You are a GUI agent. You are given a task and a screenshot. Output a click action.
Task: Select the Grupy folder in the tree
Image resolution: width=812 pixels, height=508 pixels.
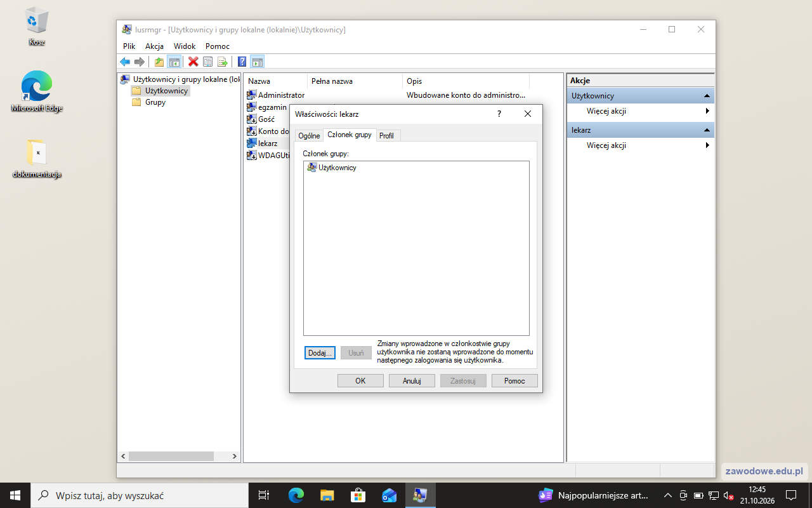pos(149,102)
